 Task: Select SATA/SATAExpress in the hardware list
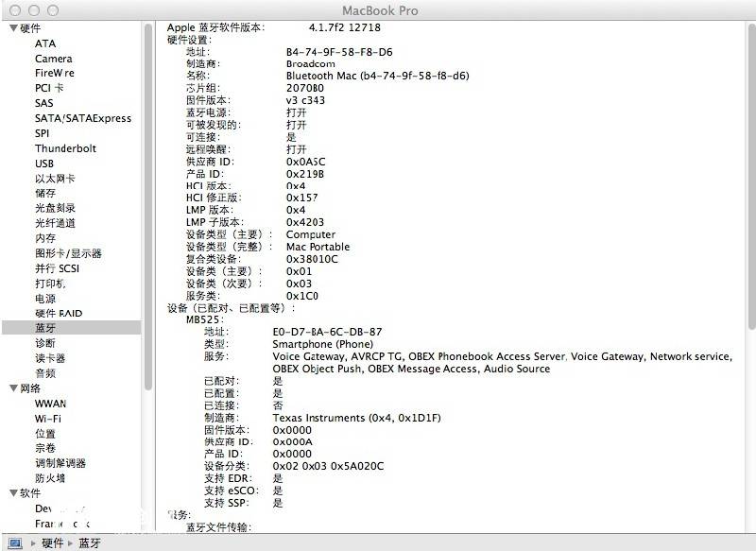(x=83, y=118)
